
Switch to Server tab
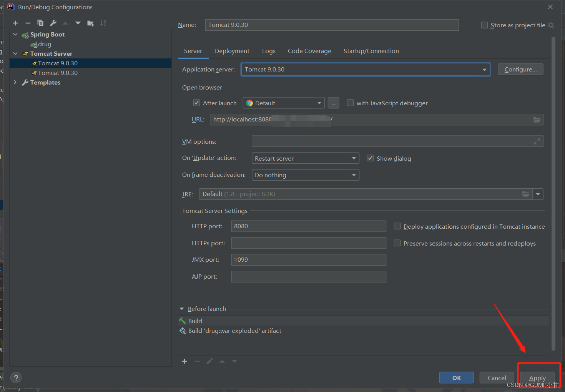[x=193, y=51]
